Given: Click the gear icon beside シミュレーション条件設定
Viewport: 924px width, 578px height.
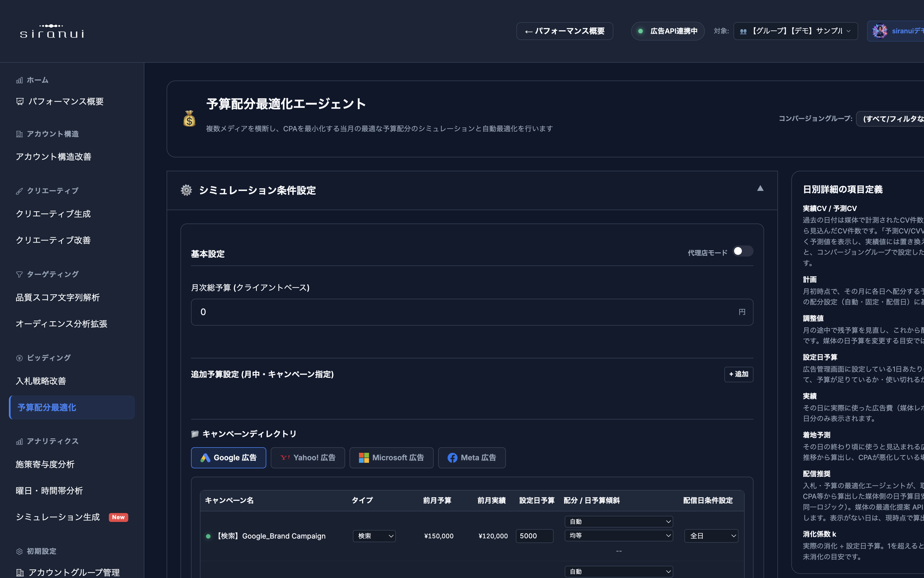Looking at the screenshot, I should point(186,190).
